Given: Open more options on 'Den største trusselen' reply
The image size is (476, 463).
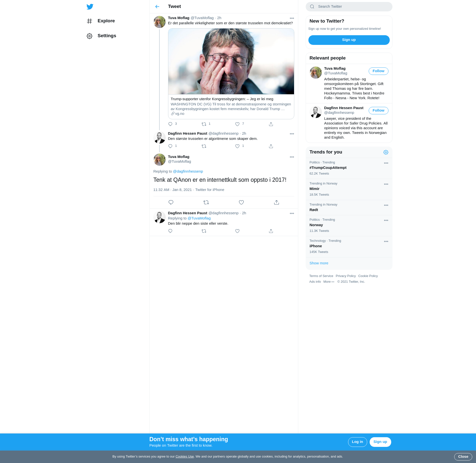Looking at the screenshot, I should (292, 134).
